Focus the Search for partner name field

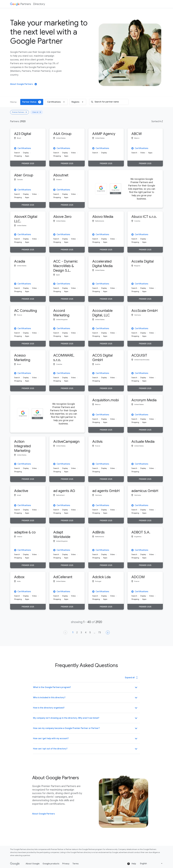(x=109, y=102)
